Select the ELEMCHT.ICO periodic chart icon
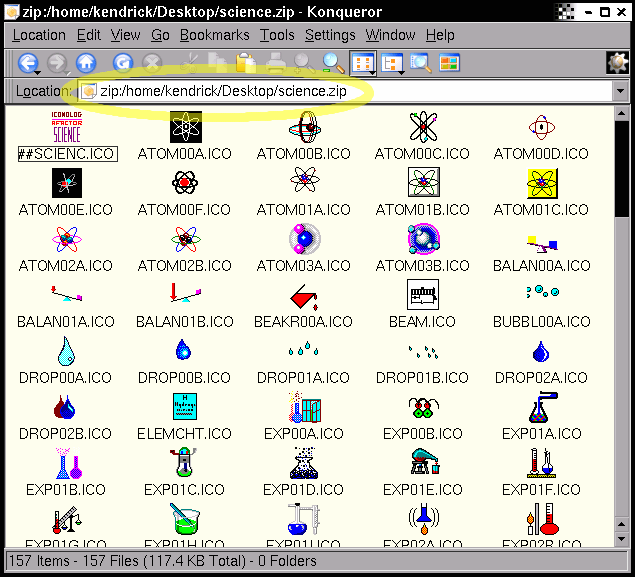Image resolution: width=635 pixels, height=577 pixels. (184, 407)
